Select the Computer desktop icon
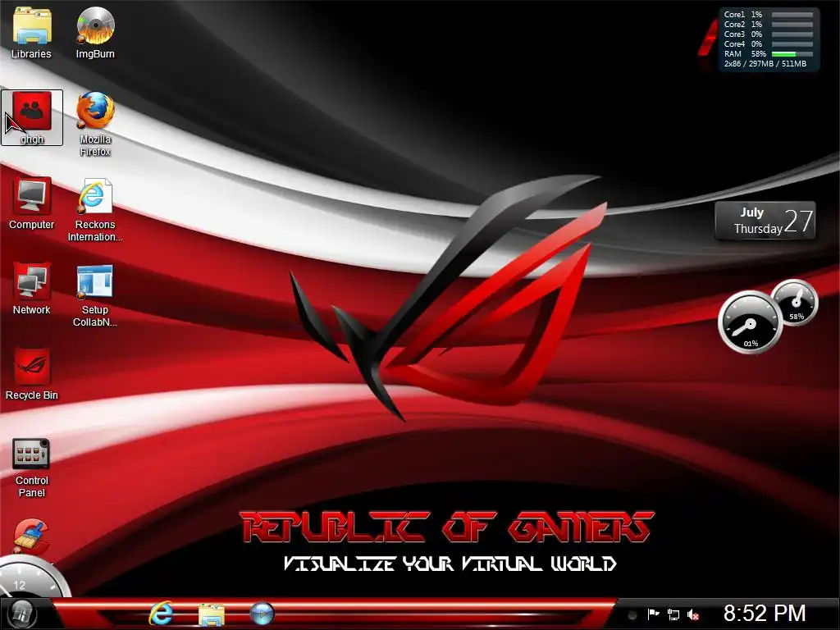 [32, 203]
